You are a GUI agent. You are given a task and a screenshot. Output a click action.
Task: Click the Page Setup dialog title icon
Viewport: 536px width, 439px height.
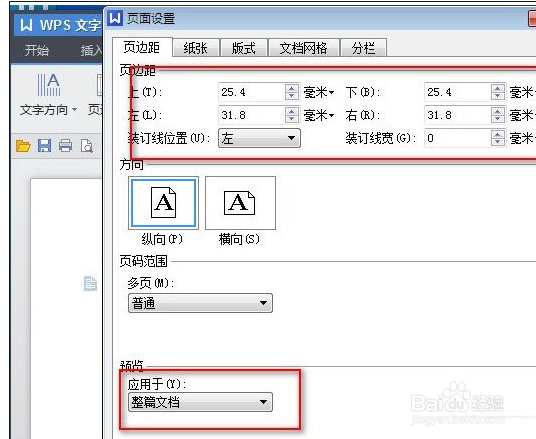115,18
